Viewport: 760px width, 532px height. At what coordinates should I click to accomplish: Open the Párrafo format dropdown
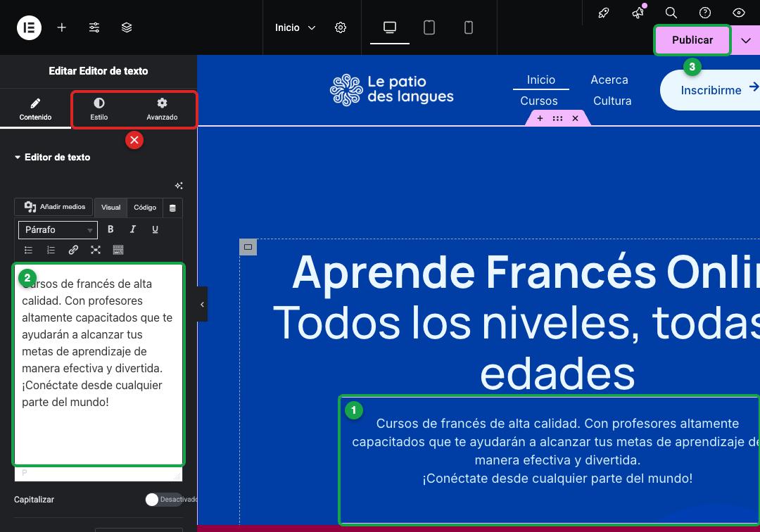click(x=58, y=229)
